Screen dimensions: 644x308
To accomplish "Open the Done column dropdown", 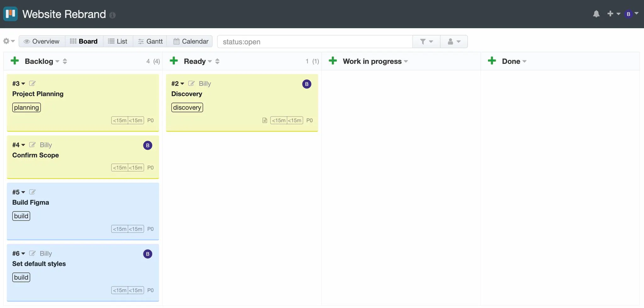I will 514,61.
